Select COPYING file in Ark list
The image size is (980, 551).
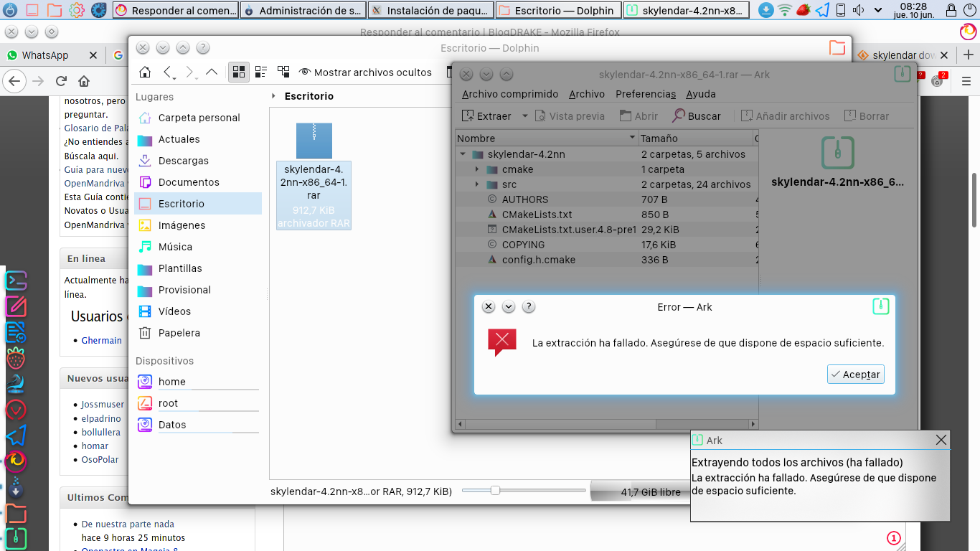(523, 245)
